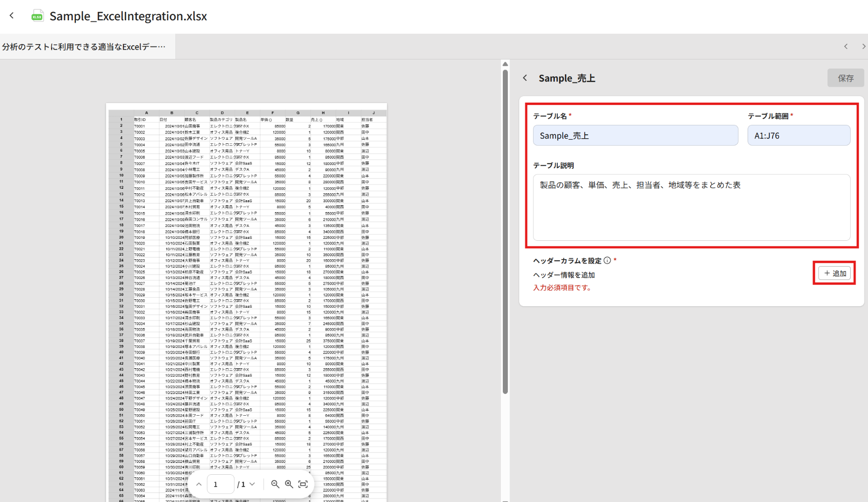Click the テーブル名 field containing Sample_売上
The height and width of the screenshot is (502, 868).
pos(635,136)
